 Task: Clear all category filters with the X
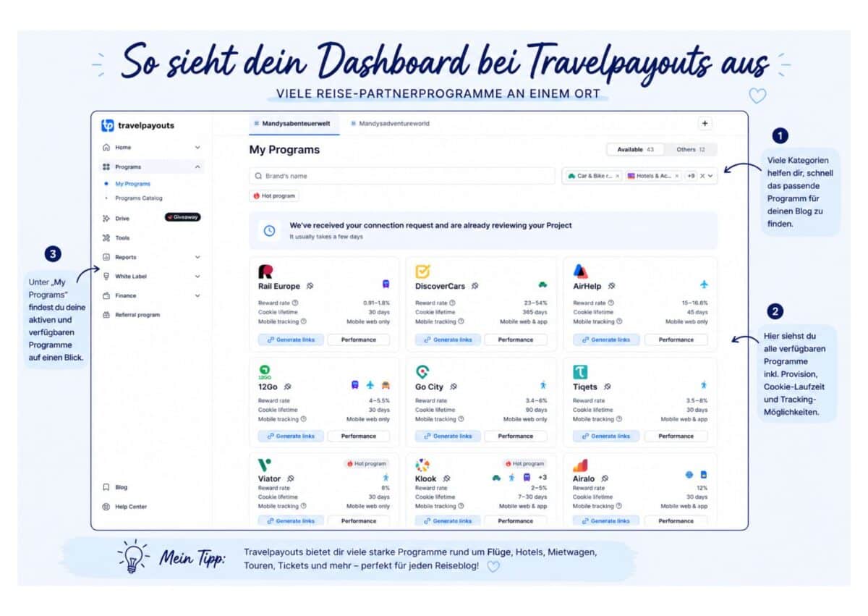[702, 176]
